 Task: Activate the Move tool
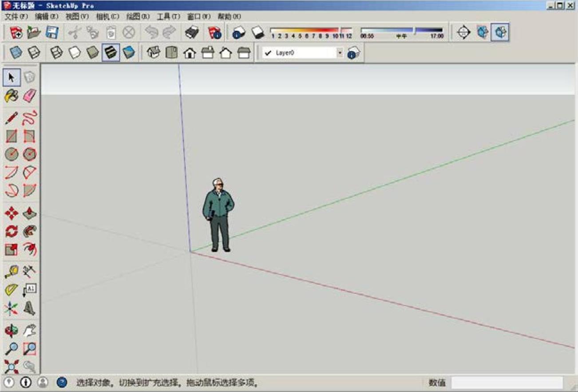[x=12, y=213]
